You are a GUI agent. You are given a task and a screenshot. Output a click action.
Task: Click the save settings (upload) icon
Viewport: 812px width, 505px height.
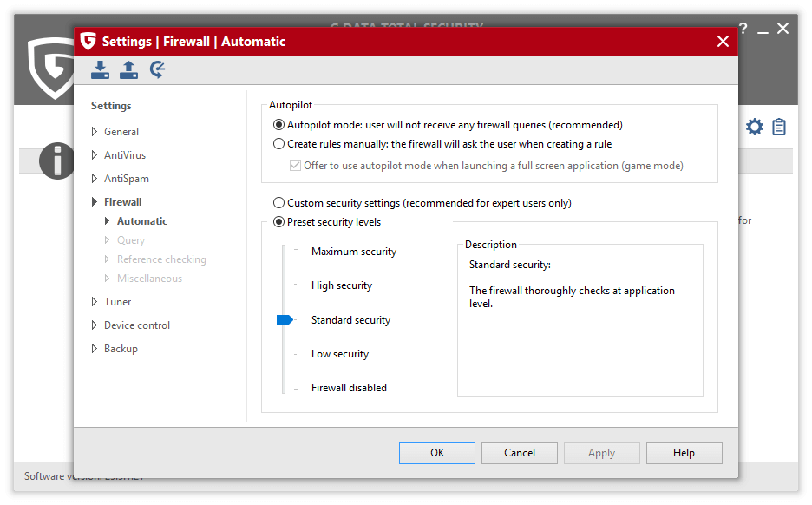(128, 70)
